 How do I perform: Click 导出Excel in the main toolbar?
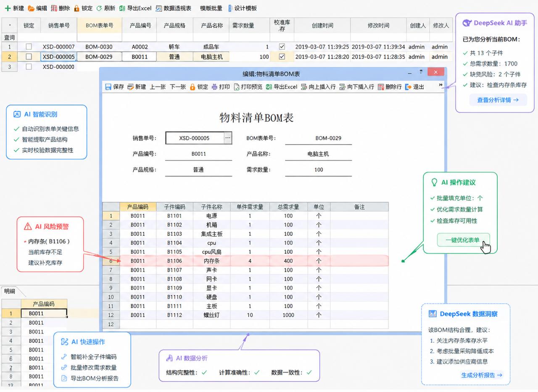135,8
